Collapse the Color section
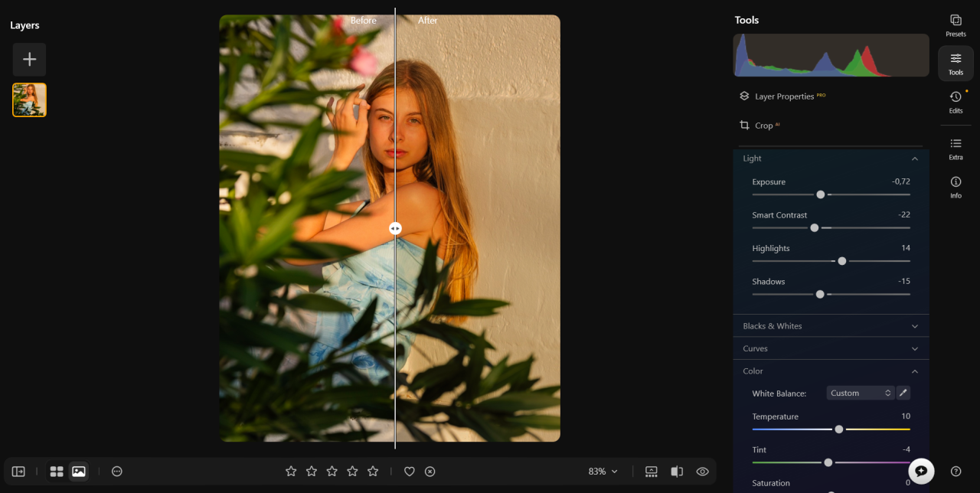Viewport: 980px width, 493px height. point(914,371)
